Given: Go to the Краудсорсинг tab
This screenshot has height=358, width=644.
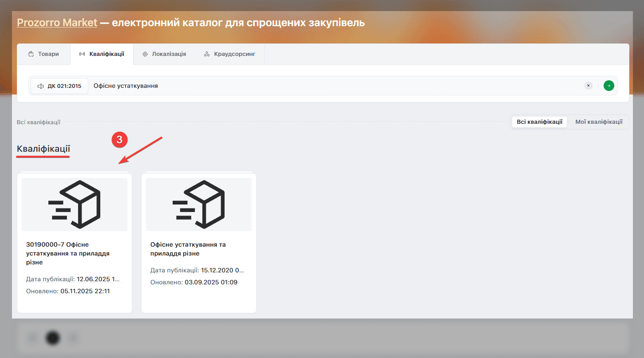Looking at the screenshot, I should click(x=230, y=54).
